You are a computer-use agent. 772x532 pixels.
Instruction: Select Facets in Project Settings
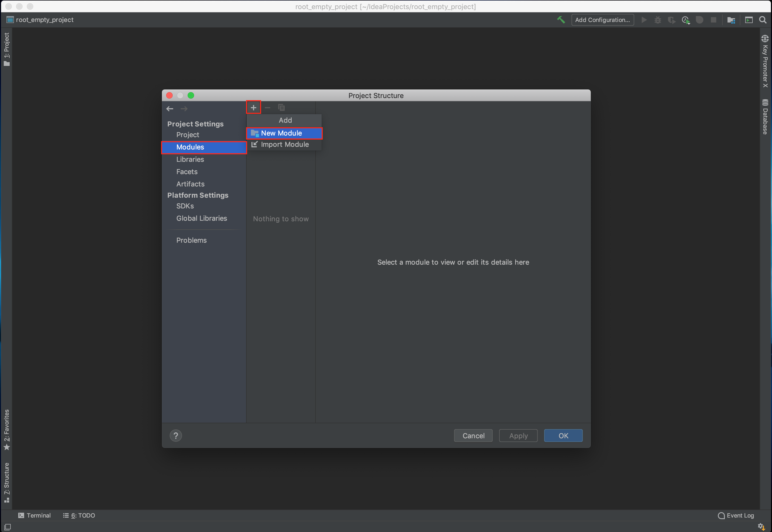204,172
